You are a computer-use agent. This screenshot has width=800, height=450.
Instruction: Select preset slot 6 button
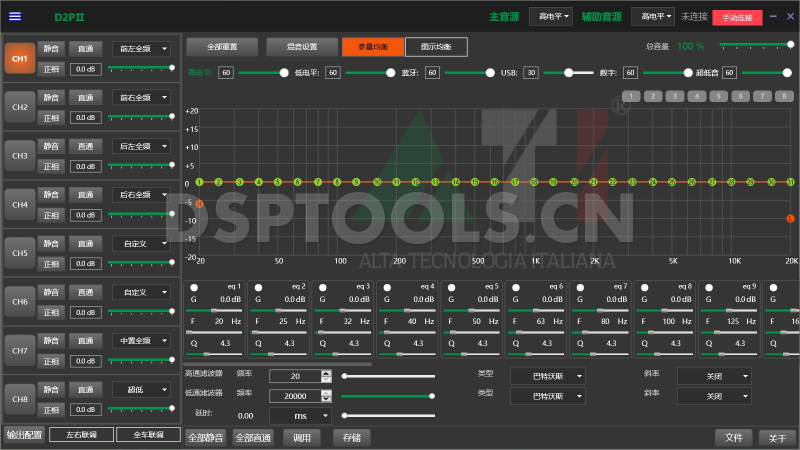pos(741,96)
